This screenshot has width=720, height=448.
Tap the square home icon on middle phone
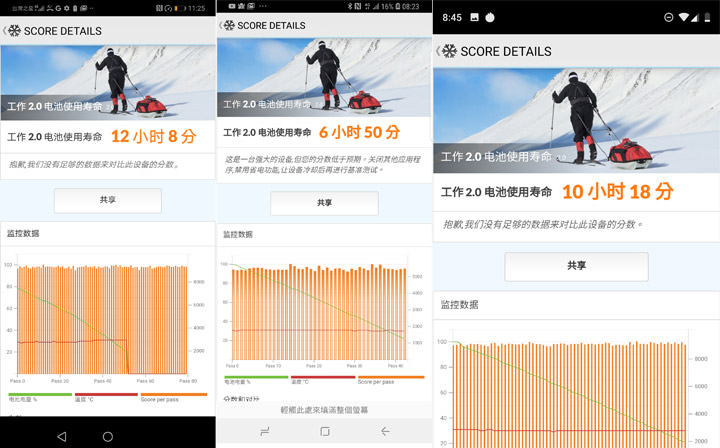click(325, 431)
